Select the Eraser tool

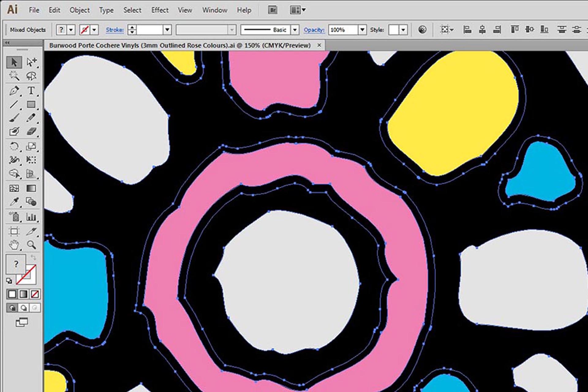coord(31,132)
